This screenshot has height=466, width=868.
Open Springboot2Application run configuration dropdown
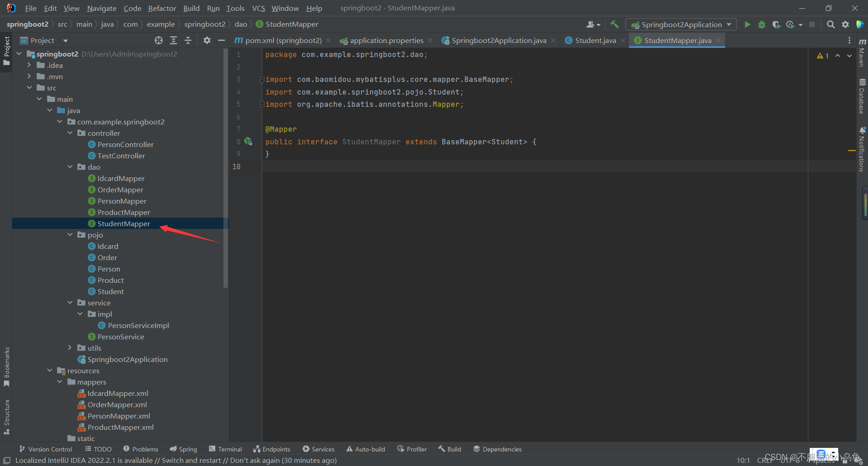(x=681, y=24)
